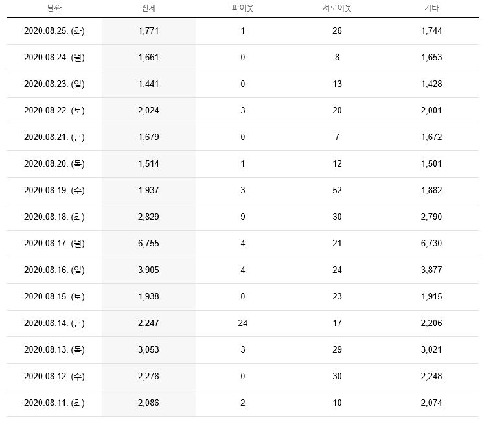Select the 2020.08.25. (화) date cell
This screenshot has width=504, height=422.
54,31
